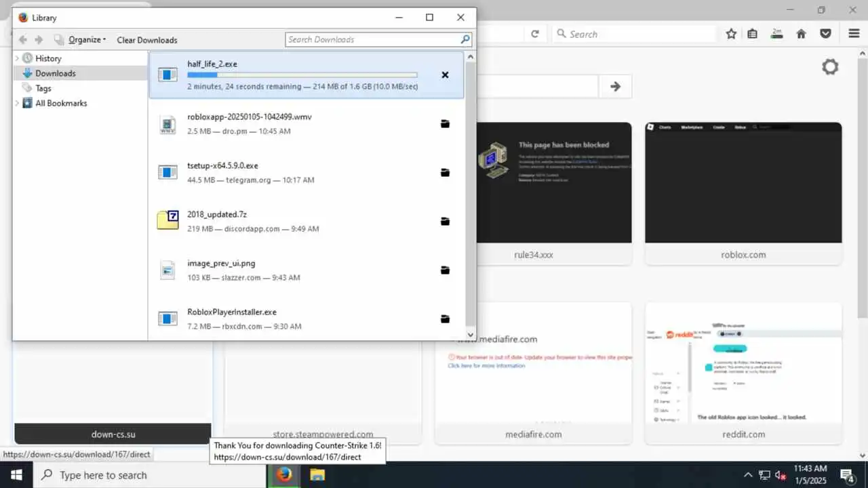Select Tags in Library sidebar

43,88
